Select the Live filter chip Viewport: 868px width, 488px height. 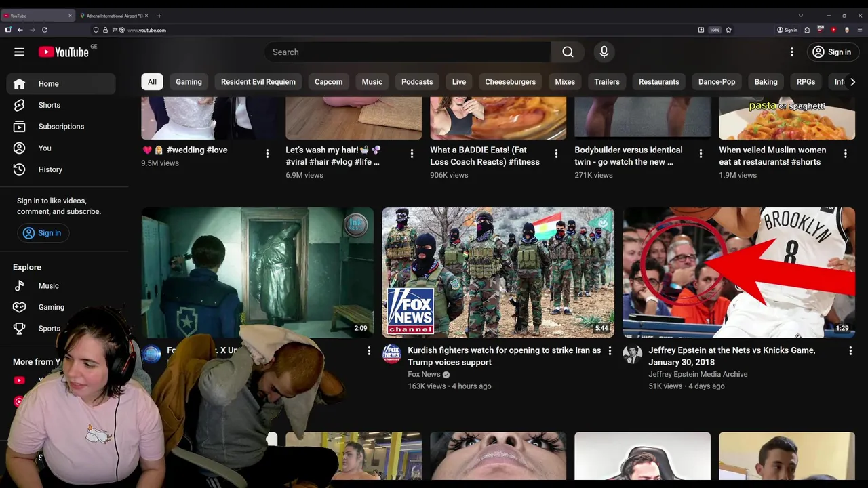point(459,82)
